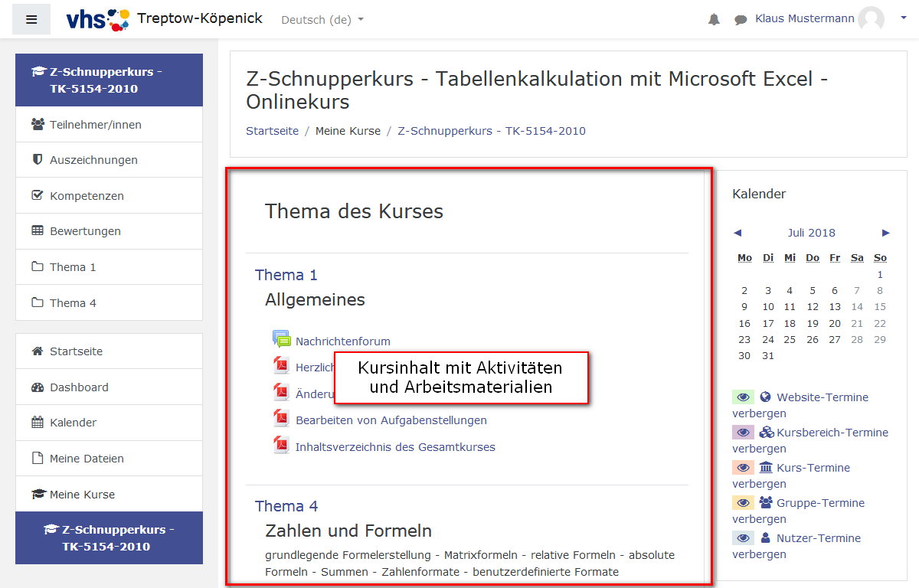Hide Kursbereich-Termine with its eye toggle
Screen dimensions: 919x588
tap(744, 433)
